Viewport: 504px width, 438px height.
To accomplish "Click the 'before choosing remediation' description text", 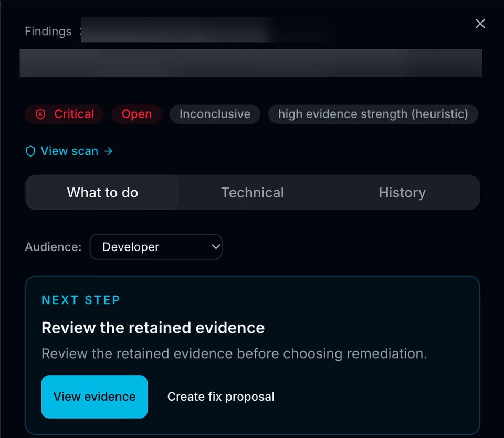I will coord(332,354).
